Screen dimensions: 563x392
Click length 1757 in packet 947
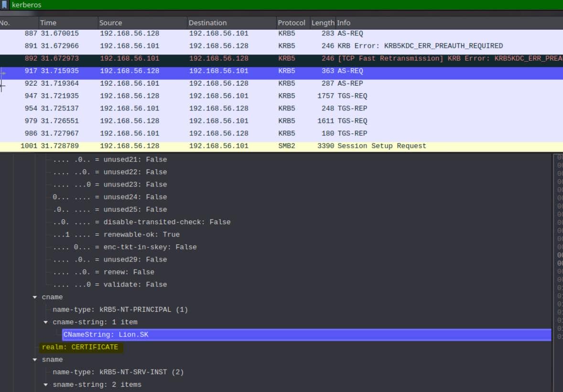point(325,96)
